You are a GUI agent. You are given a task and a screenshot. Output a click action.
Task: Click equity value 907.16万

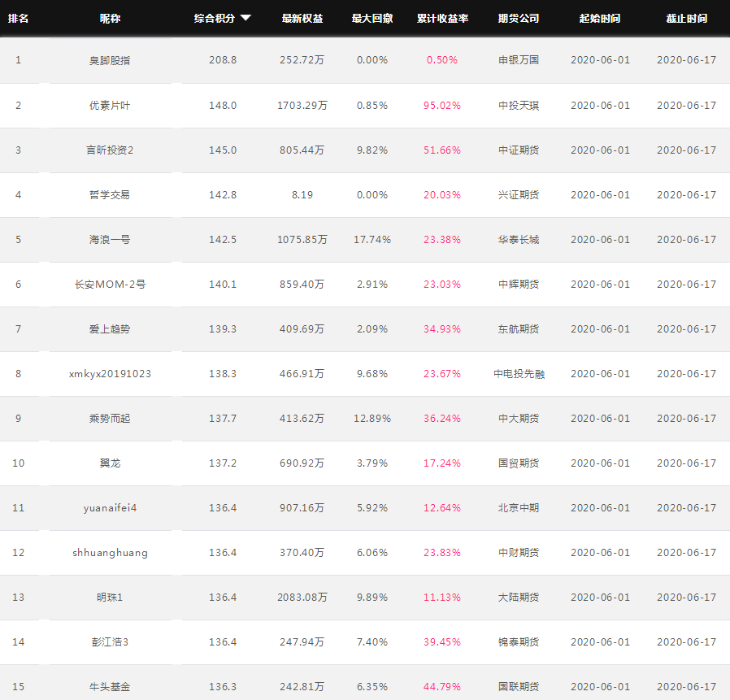[302, 507]
